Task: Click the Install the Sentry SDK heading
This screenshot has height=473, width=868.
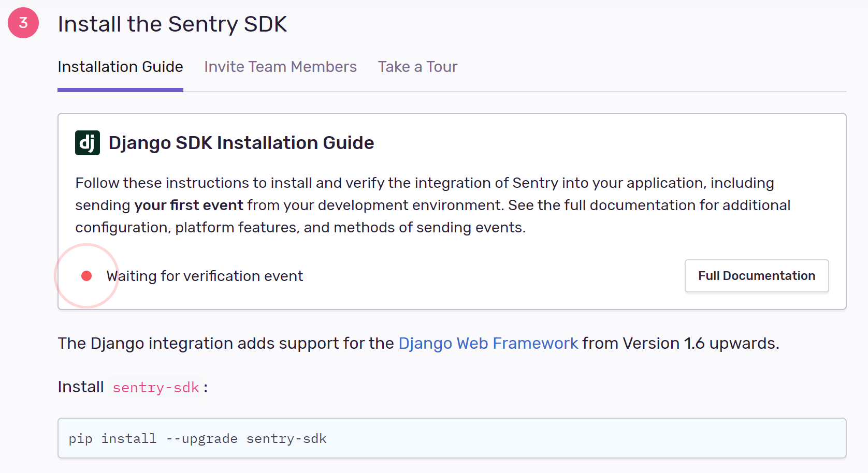Action: [x=172, y=24]
